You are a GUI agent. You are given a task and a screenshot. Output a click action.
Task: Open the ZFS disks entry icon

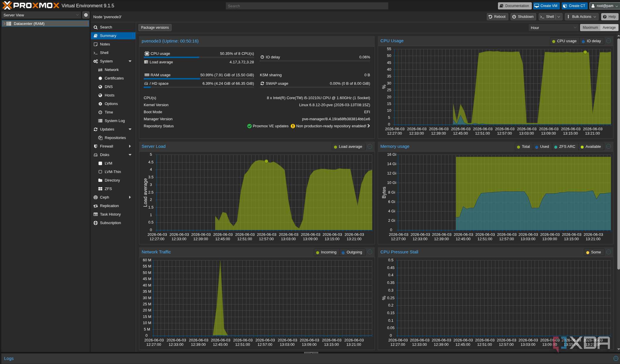(100, 189)
